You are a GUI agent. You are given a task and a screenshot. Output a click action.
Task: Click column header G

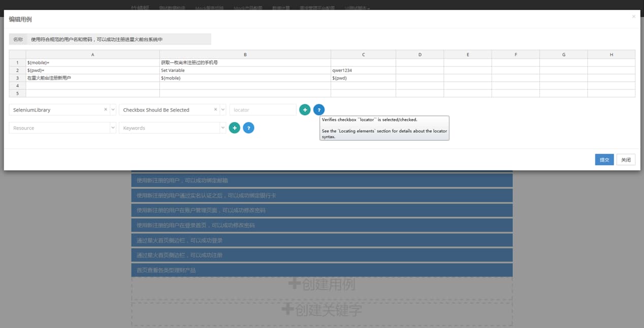(x=563, y=54)
